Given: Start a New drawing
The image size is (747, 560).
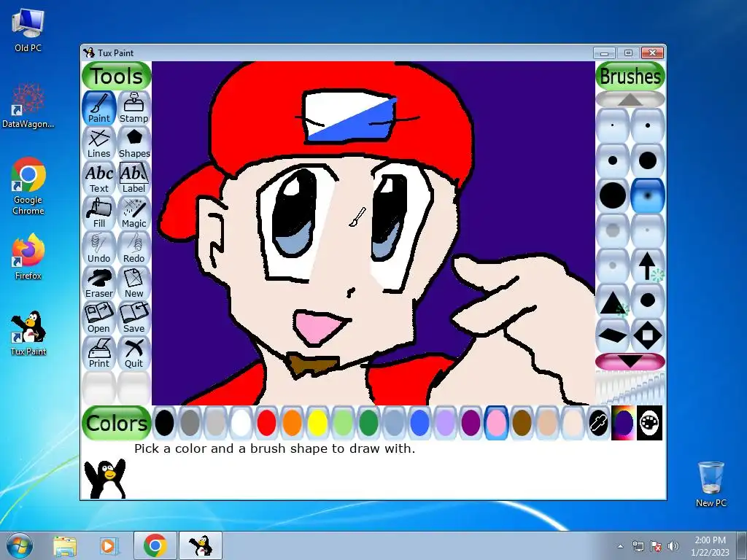Looking at the screenshot, I should (134, 284).
